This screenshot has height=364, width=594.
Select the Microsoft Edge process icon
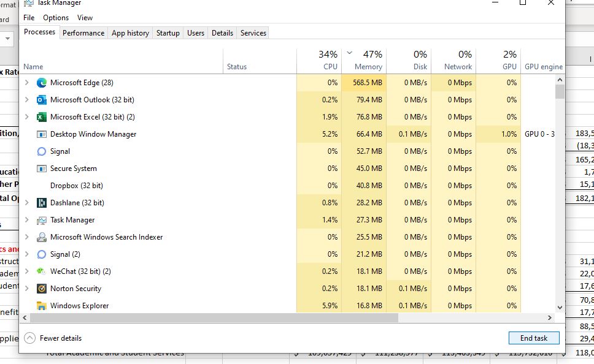point(42,83)
